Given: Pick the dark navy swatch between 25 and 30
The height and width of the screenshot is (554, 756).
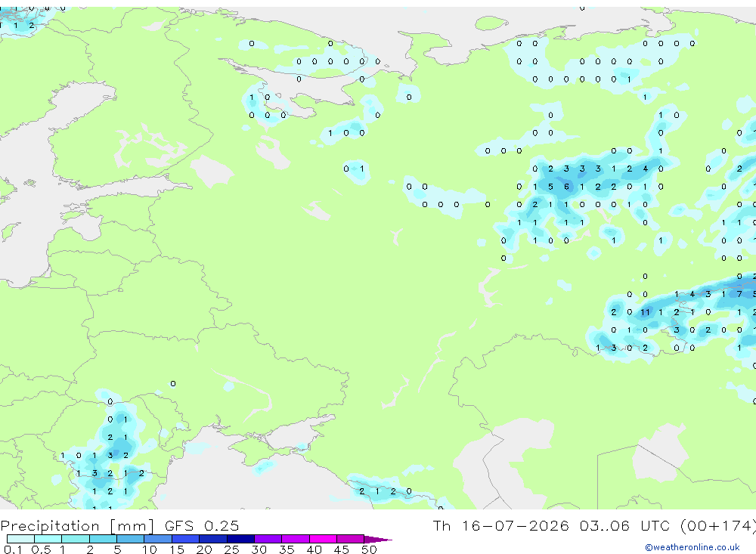Looking at the screenshot, I should pos(240,539).
